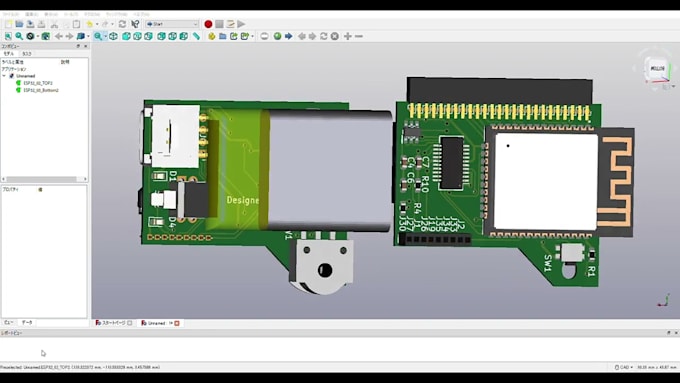The width and height of the screenshot is (680, 383).
Task: Click the blue web forward arrow
Action: pyautogui.click(x=288, y=36)
